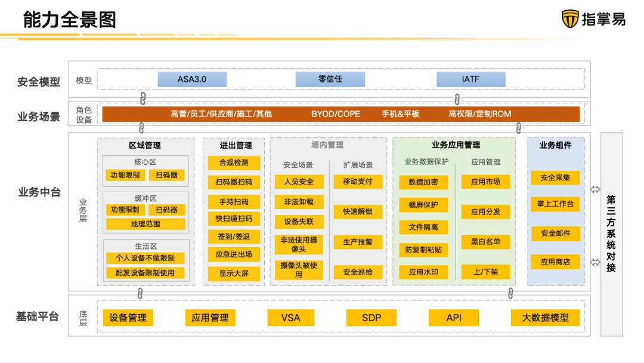This screenshot has height=363, width=644.
Task: Click the 数据加密 item
Action: pyautogui.click(x=423, y=182)
